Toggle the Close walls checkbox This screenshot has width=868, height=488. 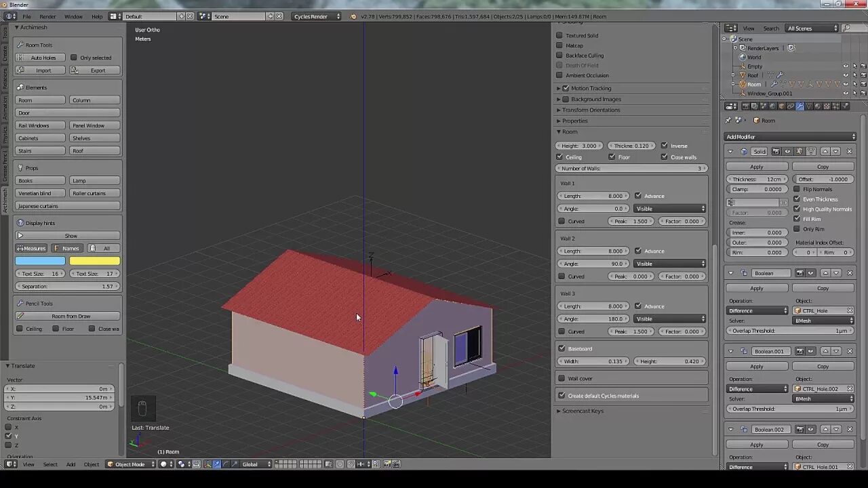click(665, 157)
